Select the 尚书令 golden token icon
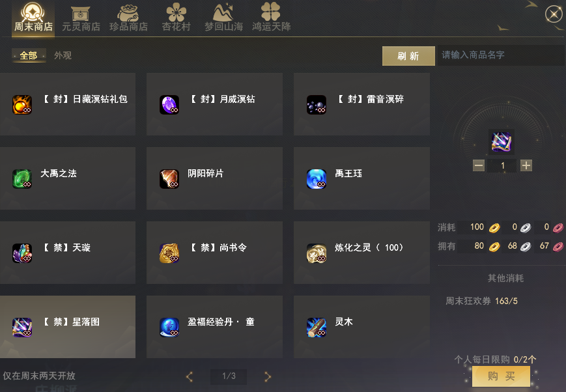566x392 pixels. point(169,253)
